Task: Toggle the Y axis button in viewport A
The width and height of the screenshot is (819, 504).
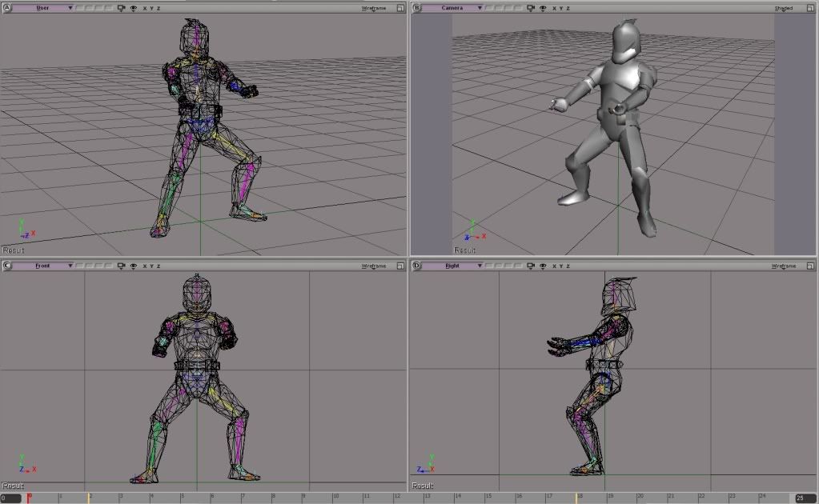Action: coord(151,8)
